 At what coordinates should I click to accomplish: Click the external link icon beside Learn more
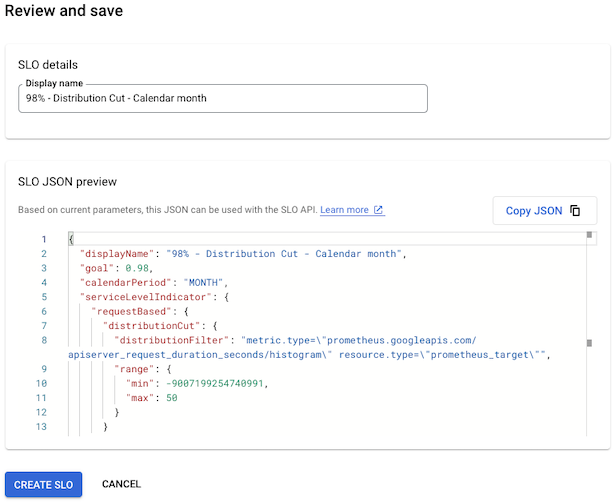point(379,210)
